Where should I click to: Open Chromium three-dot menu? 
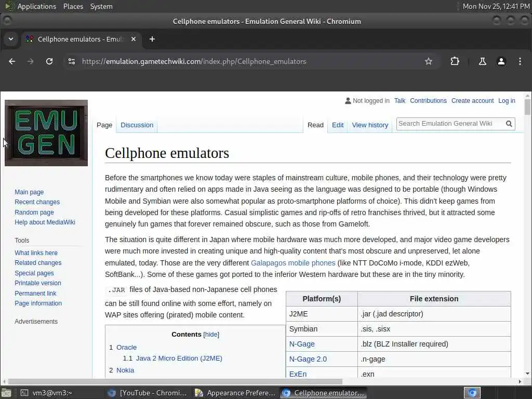pos(520,61)
